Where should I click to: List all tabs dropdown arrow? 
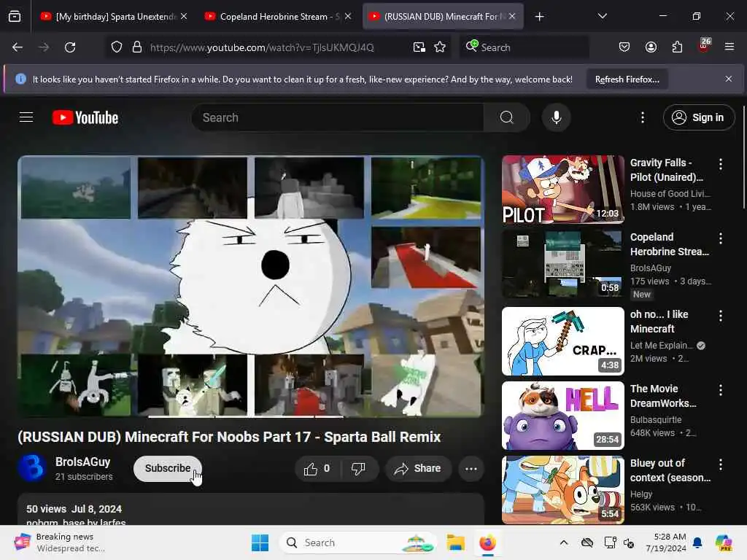click(x=603, y=17)
